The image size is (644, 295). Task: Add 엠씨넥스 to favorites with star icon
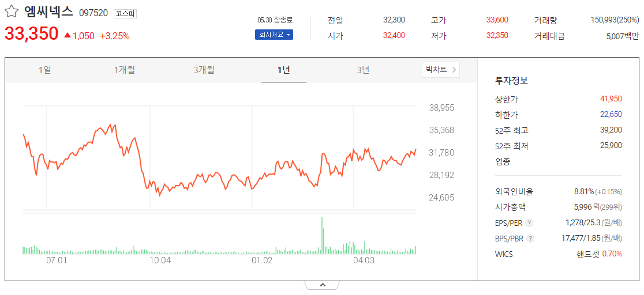(12, 12)
